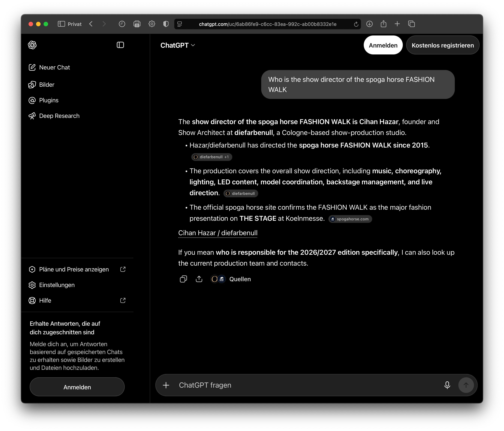Click the send arrow button

click(466, 385)
